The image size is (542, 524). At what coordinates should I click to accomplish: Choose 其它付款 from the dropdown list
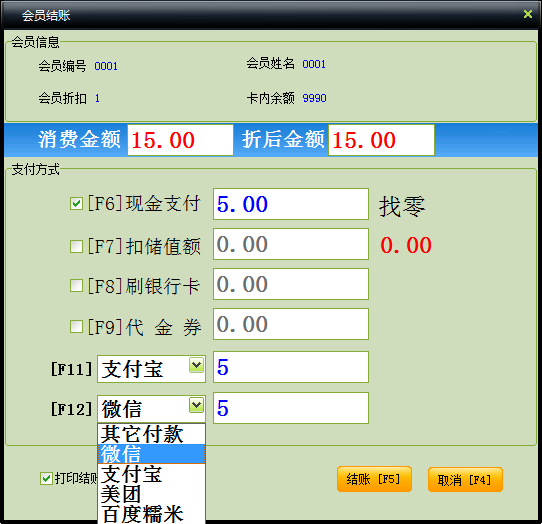(x=151, y=434)
